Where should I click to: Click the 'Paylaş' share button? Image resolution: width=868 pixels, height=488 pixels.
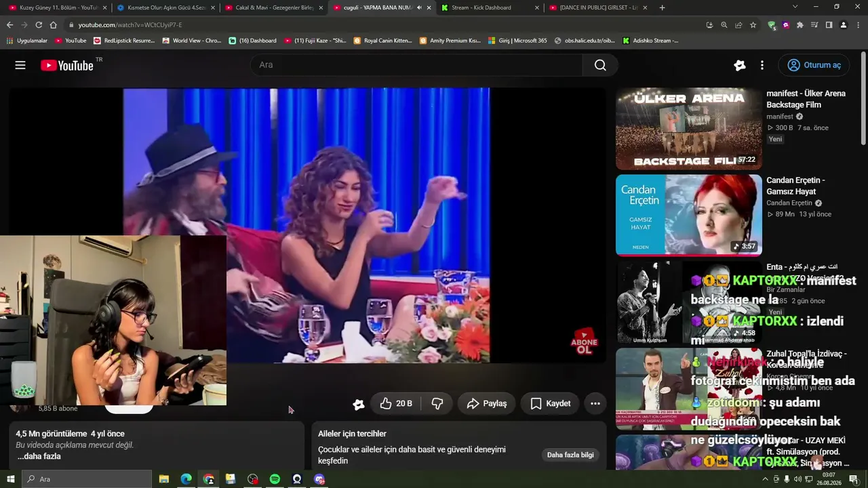(487, 403)
